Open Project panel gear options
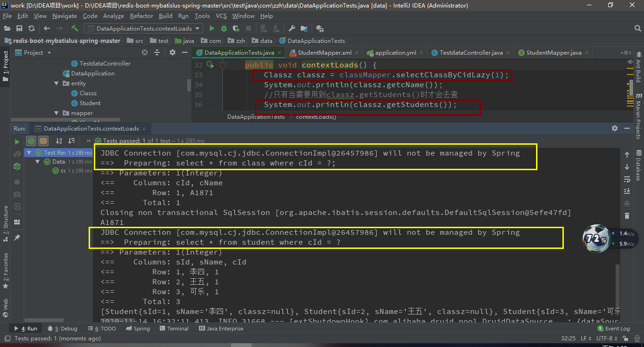644x347 pixels. (173, 52)
